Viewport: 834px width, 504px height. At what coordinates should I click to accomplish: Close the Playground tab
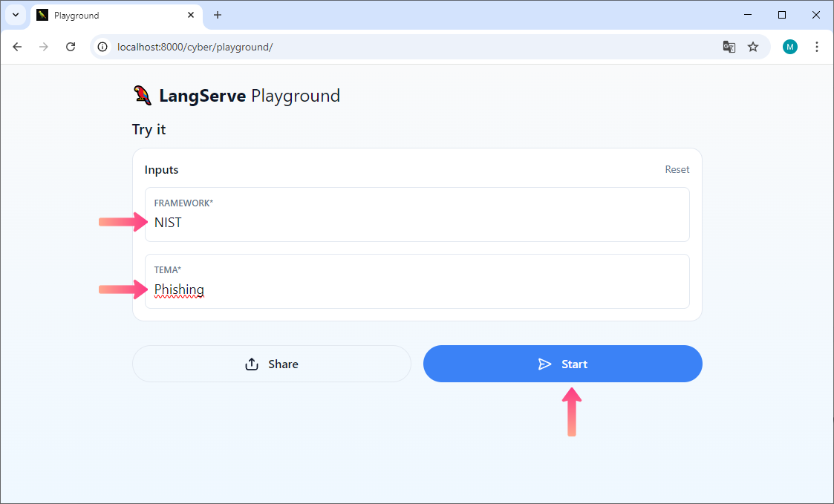(191, 16)
